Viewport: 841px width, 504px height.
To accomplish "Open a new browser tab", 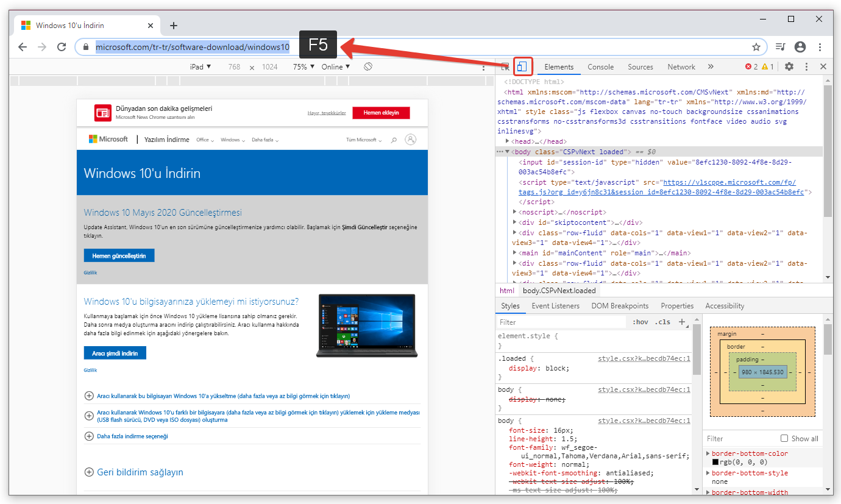I will 174,26.
